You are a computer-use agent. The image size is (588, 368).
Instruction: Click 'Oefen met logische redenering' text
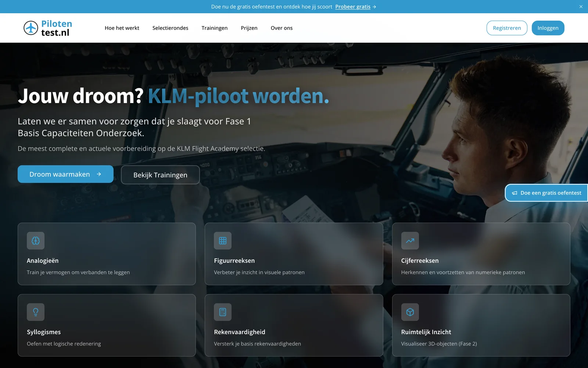click(x=64, y=344)
